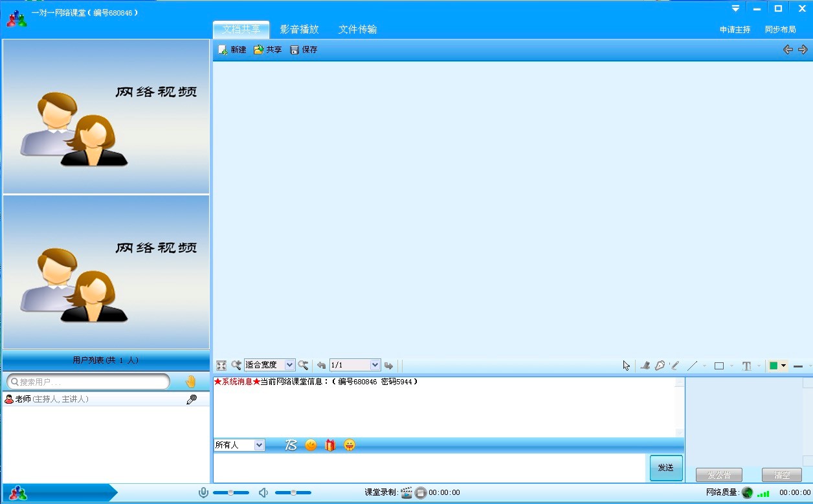
Task: Click the 发公告 announcement button
Action: 718,475
